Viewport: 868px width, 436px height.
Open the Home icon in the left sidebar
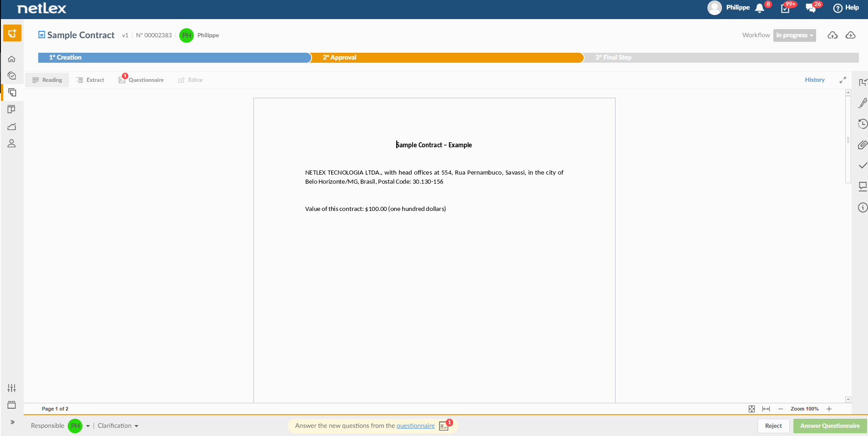tap(12, 59)
